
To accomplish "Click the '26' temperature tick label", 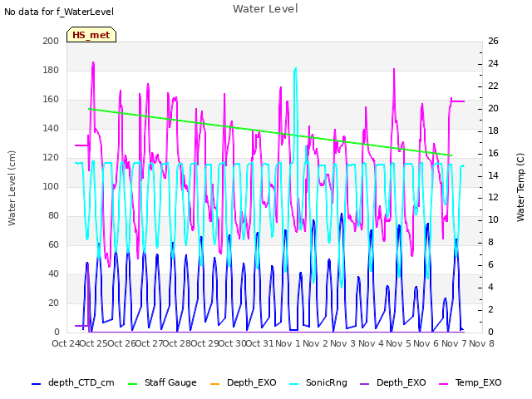I will [493, 41].
